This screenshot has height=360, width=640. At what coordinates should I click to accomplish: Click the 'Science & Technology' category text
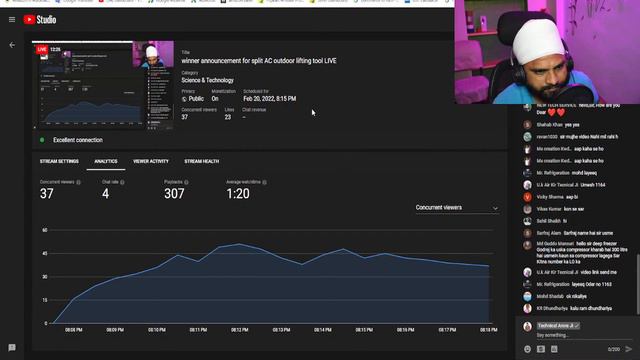click(x=207, y=80)
